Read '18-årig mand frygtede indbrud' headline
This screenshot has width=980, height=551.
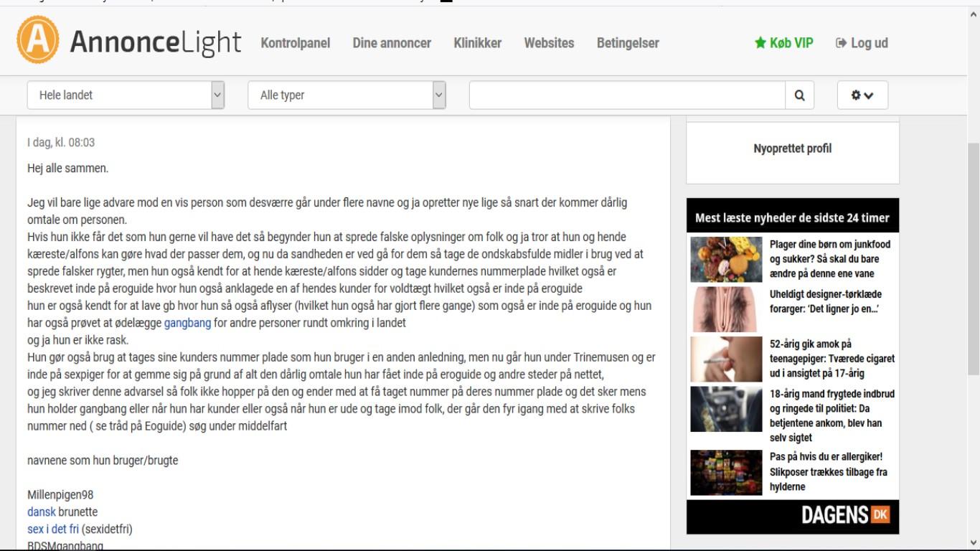click(x=832, y=415)
